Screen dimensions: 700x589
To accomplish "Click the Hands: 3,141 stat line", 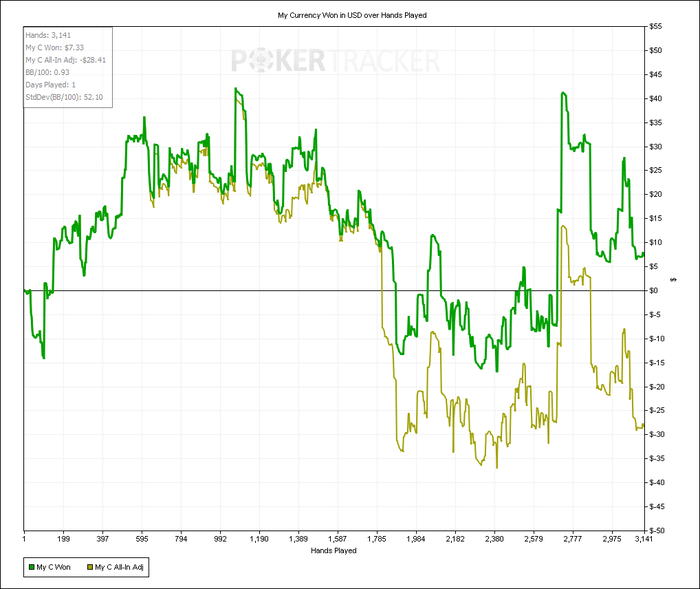I will coord(48,35).
